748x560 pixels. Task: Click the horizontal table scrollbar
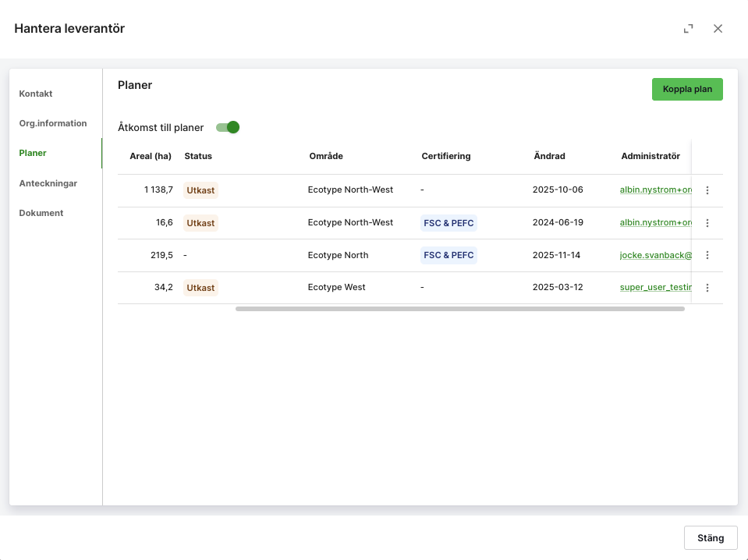(460, 309)
